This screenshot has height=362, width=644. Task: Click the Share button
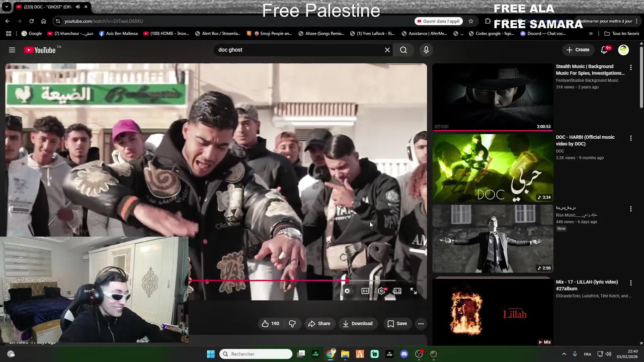(319, 323)
